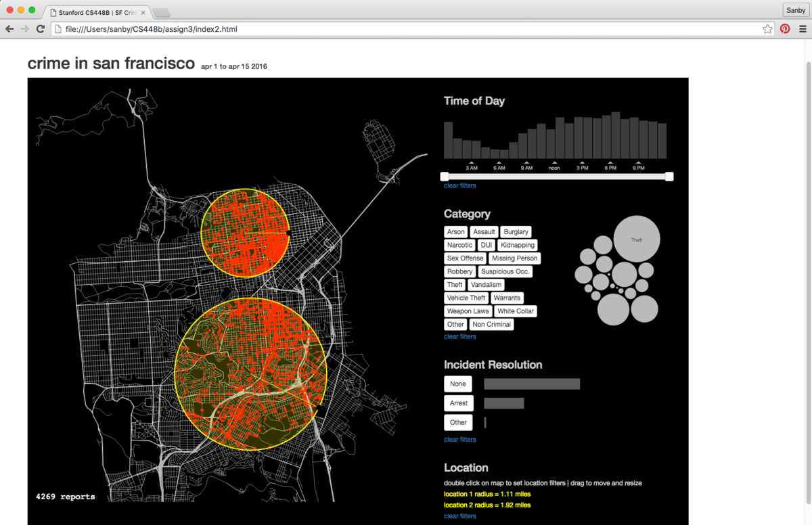Click the large Theft bubble
Viewport: 812px width, 525px height.
(x=637, y=239)
